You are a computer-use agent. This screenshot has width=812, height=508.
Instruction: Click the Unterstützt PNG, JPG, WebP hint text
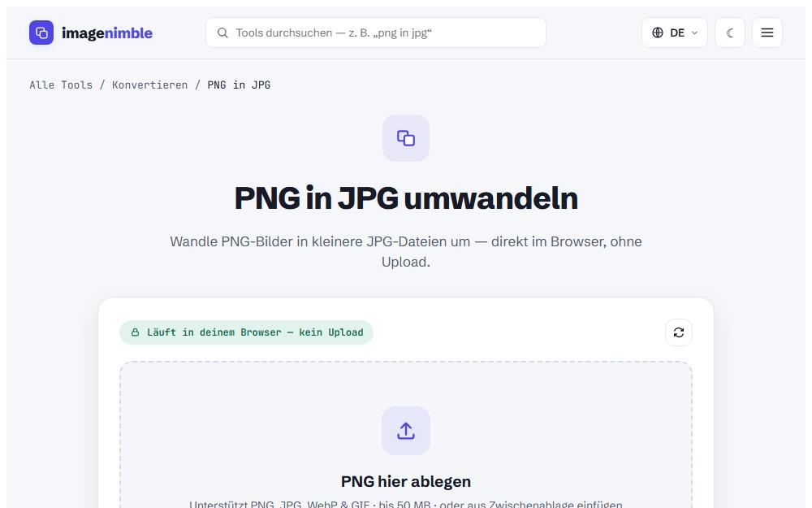tap(406, 504)
